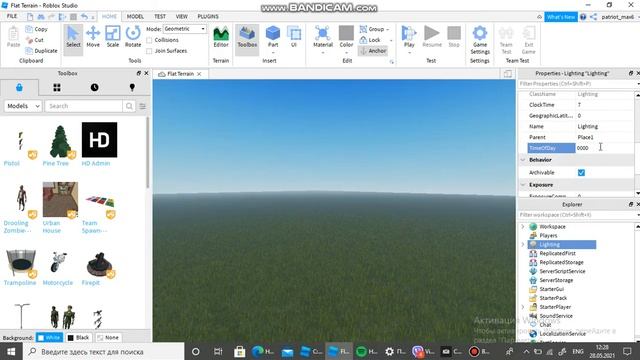The image size is (640, 360).
Task: Expand the Lighting tree node
Action: [x=523, y=244]
